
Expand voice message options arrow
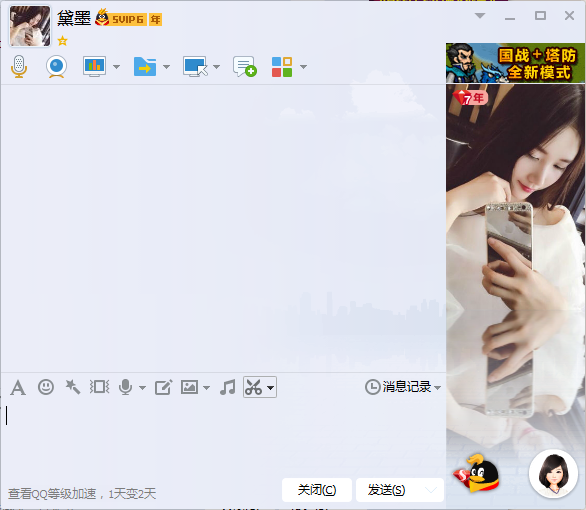click(142, 388)
